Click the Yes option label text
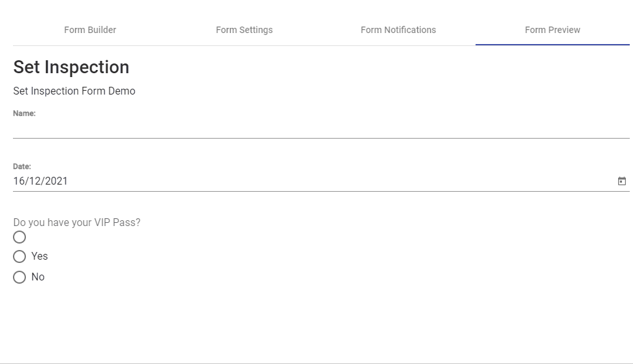 tap(40, 256)
